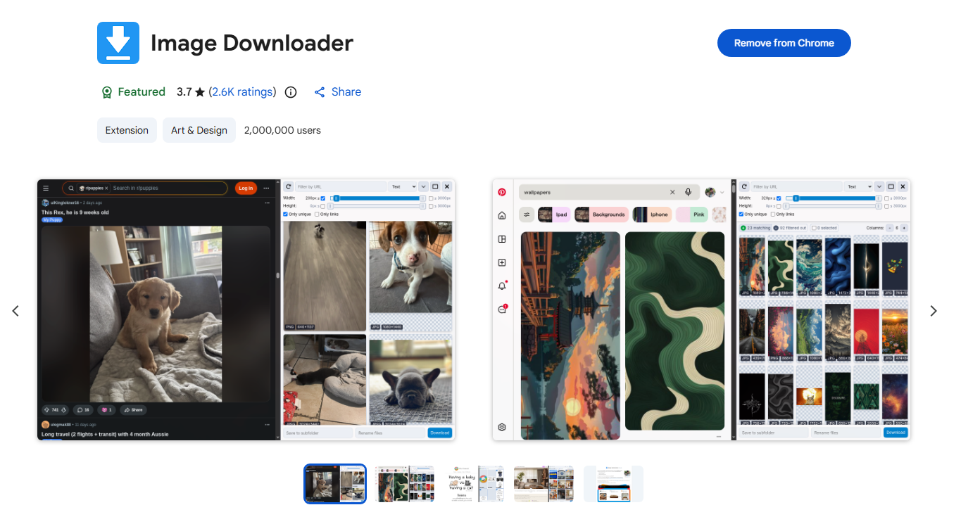
Task: Select brown-white puppy image in downloader grid
Action: [410, 267]
